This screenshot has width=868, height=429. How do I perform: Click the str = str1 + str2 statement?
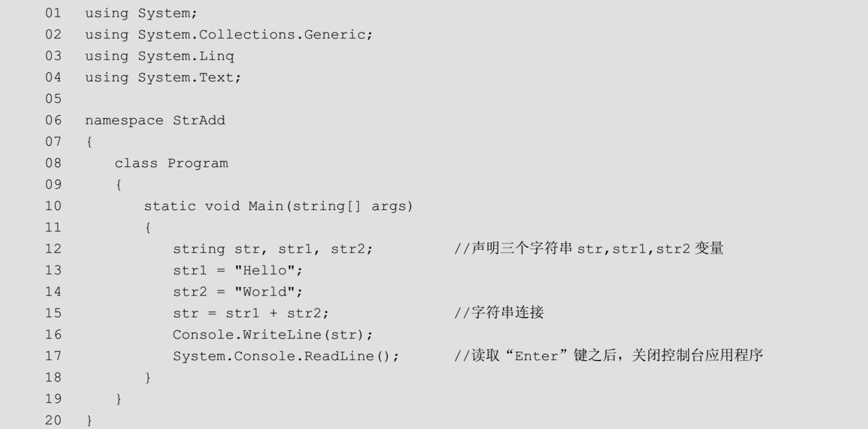250,313
